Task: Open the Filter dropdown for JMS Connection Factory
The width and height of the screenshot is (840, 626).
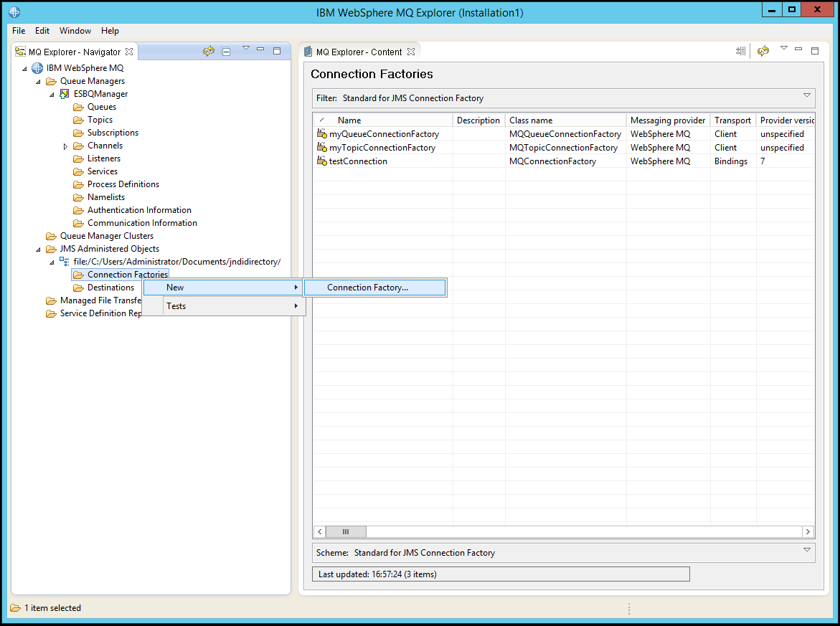Action: point(806,98)
